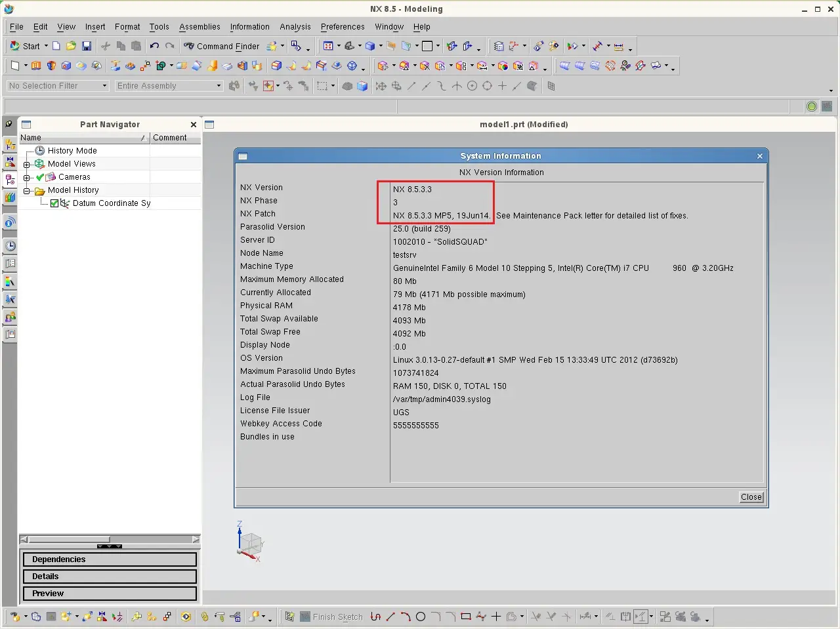
Task: Select the Circle sketch tool
Action: (x=421, y=617)
